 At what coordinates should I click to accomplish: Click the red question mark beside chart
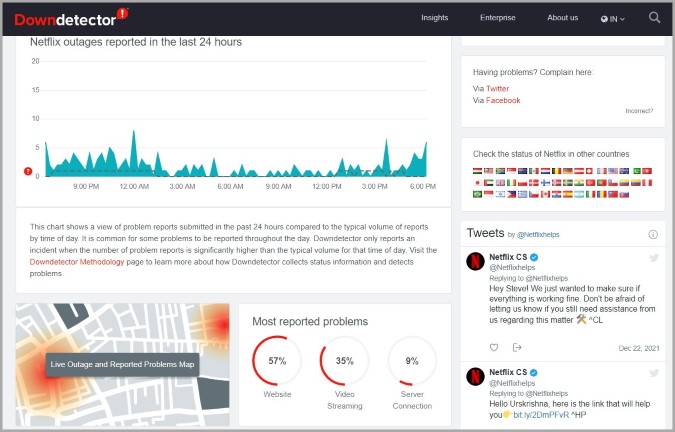tap(28, 171)
